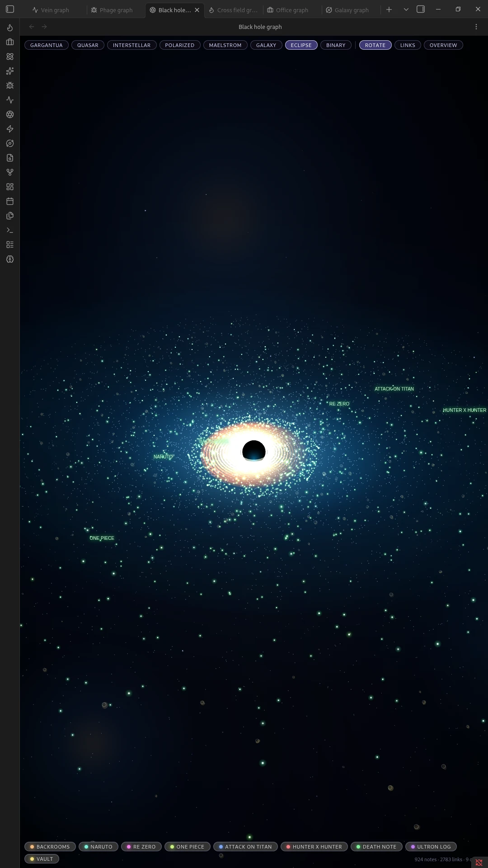Screen dimensions: 488x868
Task: Click the flame icon in left ribbon
Action: click(10, 28)
